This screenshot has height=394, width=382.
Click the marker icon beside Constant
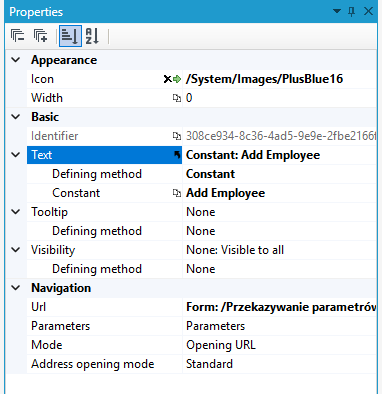pyautogui.click(x=177, y=193)
